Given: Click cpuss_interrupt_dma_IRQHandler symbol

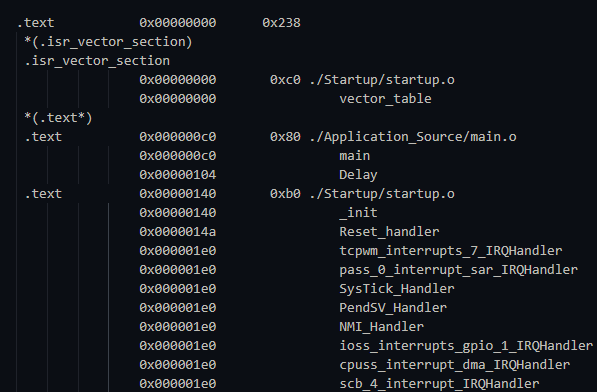Looking at the screenshot, I should (455, 365).
